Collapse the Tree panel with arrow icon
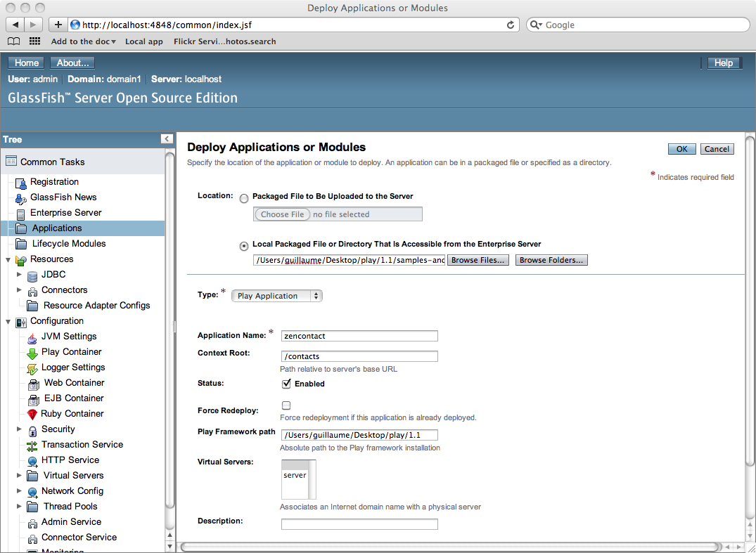 pyautogui.click(x=166, y=139)
